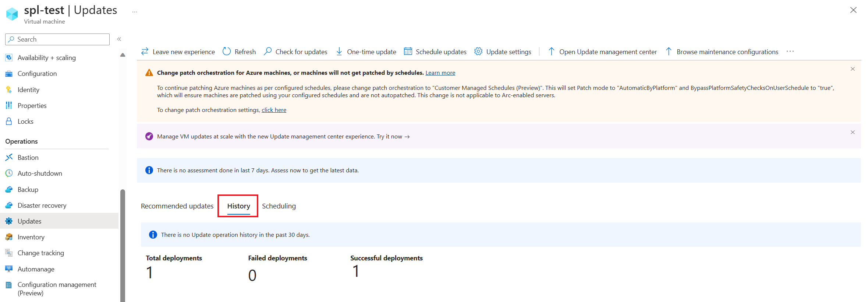Click the Leave new experience swap icon
This screenshot has height=302, width=868.
point(145,52)
